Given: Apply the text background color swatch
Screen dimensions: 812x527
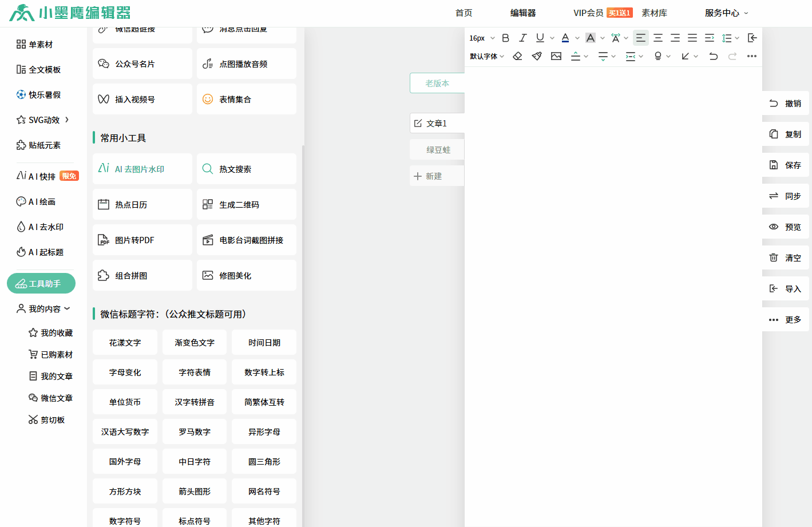Looking at the screenshot, I should [x=591, y=38].
